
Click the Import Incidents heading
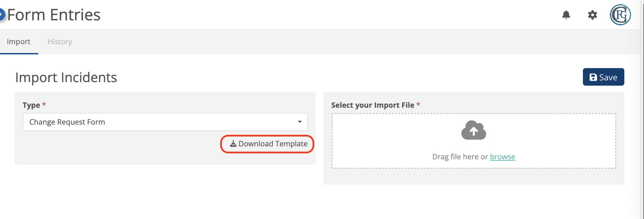tap(66, 78)
